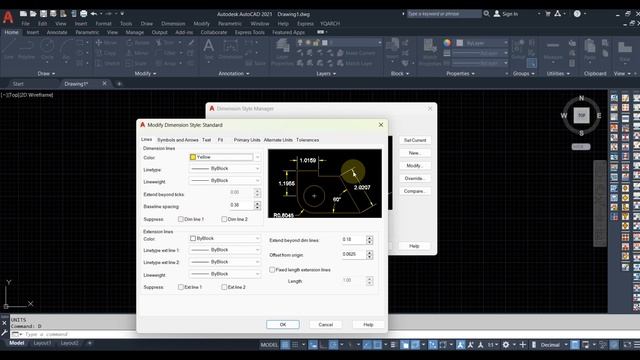The image size is (640, 360).
Task: Toggle Suppress Ext line 1 checkbox
Action: pos(181,287)
